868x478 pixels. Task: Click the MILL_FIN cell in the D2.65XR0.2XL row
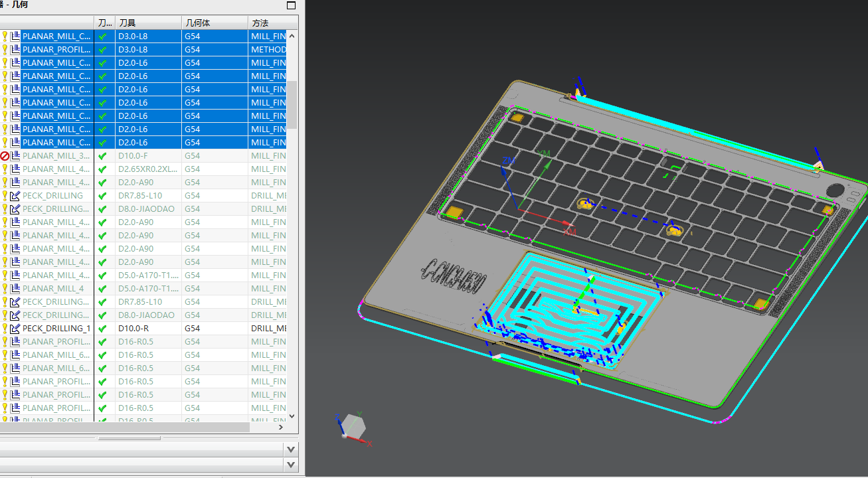point(268,169)
